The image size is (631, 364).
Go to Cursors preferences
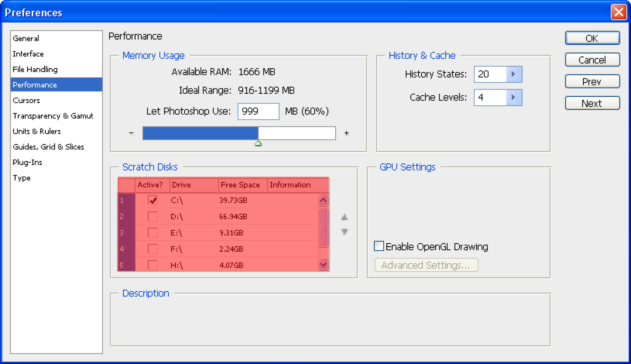pyautogui.click(x=56, y=100)
